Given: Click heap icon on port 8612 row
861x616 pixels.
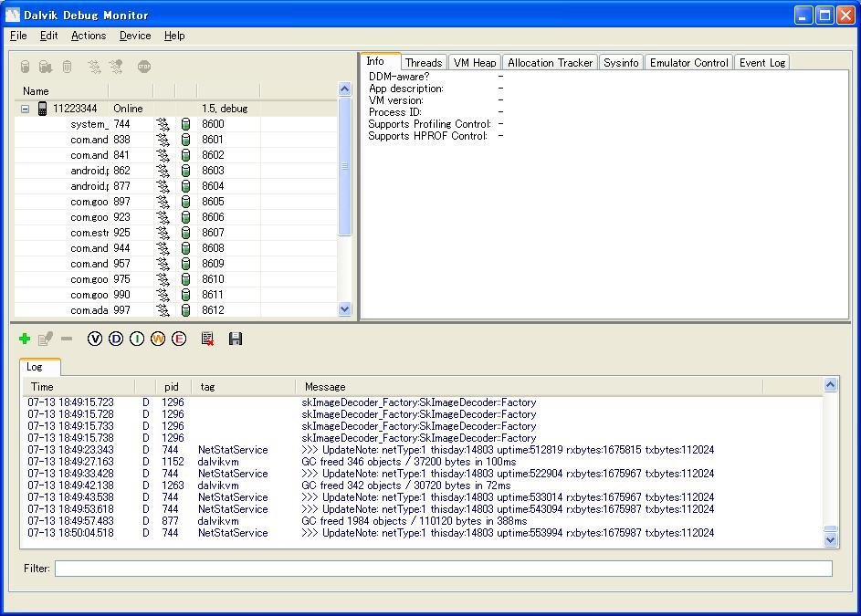Looking at the screenshot, I should pos(185,310).
